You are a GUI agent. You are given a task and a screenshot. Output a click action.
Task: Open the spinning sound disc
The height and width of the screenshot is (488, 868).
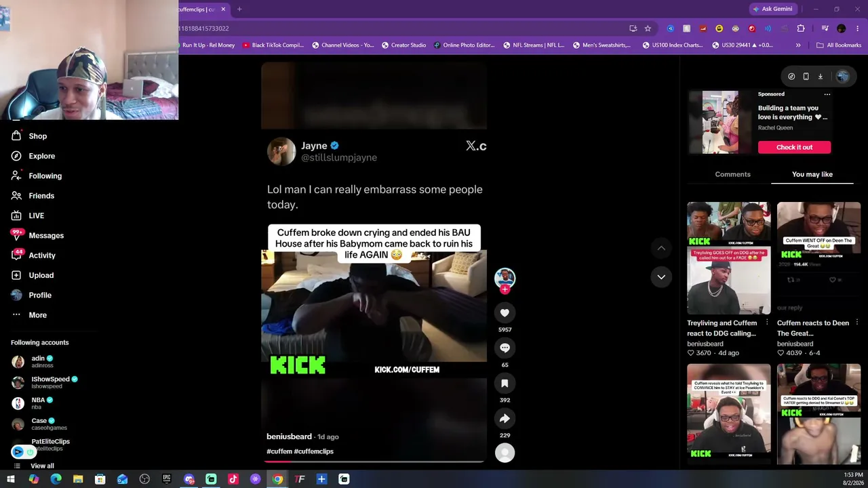point(505,453)
